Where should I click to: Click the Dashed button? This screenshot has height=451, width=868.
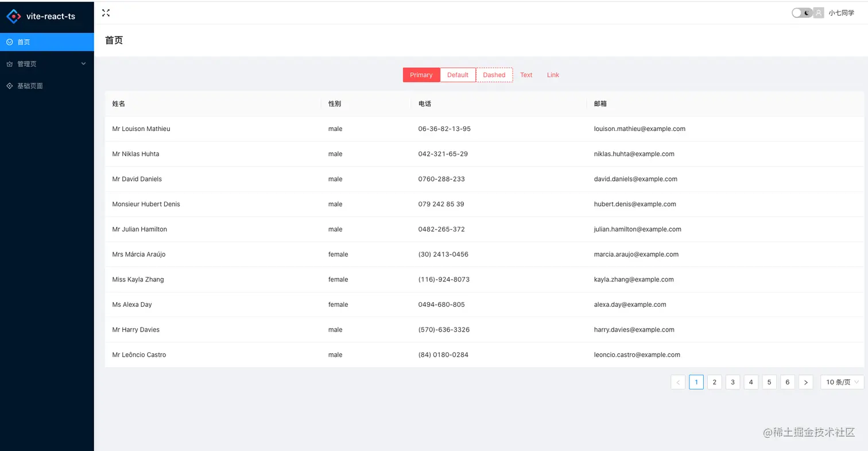coord(494,75)
